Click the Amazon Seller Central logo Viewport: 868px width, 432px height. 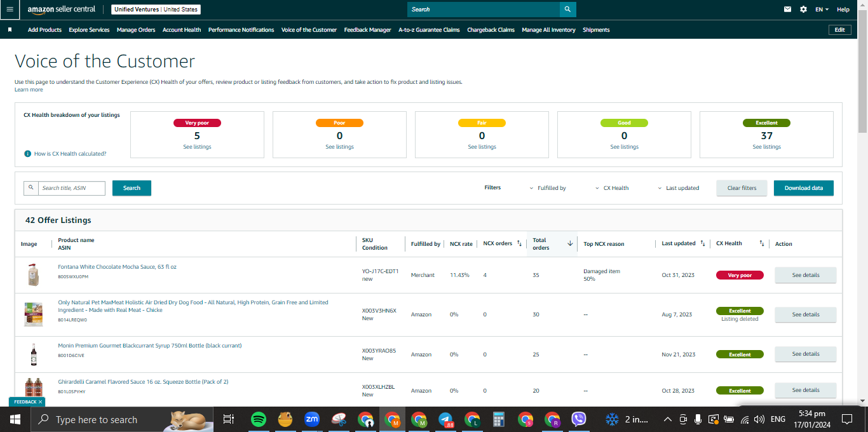[61, 10]
